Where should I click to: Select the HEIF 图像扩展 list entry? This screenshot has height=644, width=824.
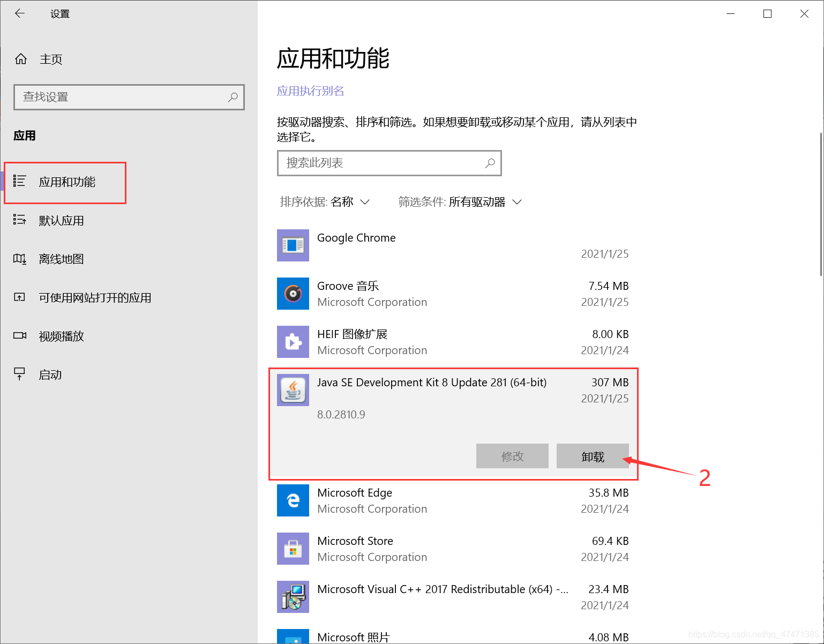coord(453,342)
